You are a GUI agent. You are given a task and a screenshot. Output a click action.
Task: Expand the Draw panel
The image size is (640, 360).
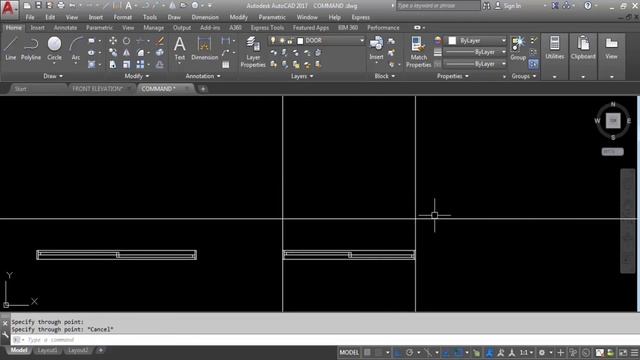(53, 76)
